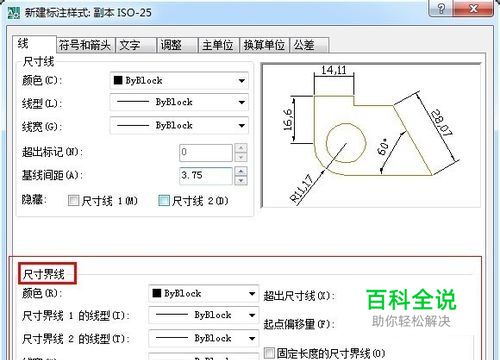Open 尺寸线 线宽(G) ByBlock dropdown

point(179,126)
